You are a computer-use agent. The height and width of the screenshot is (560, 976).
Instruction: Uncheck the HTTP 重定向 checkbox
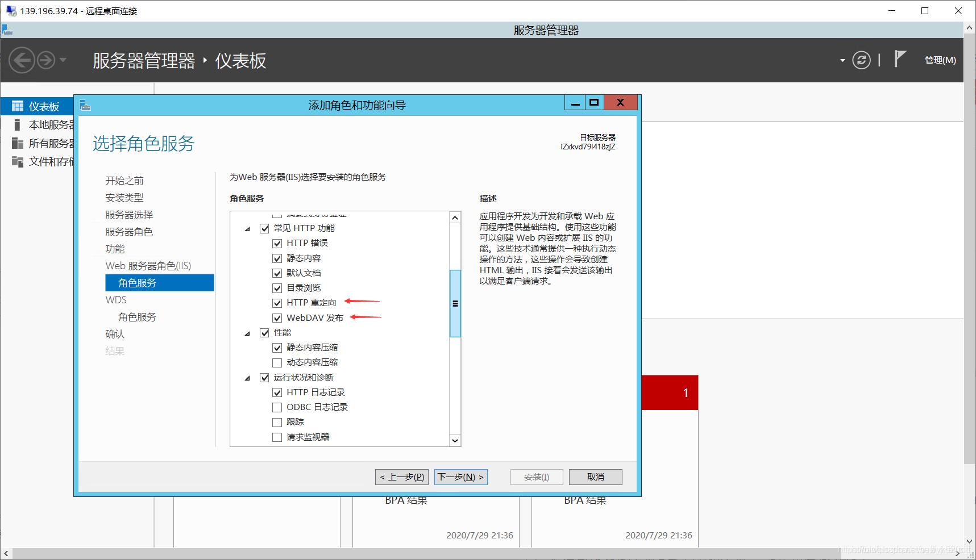[277, 303]
